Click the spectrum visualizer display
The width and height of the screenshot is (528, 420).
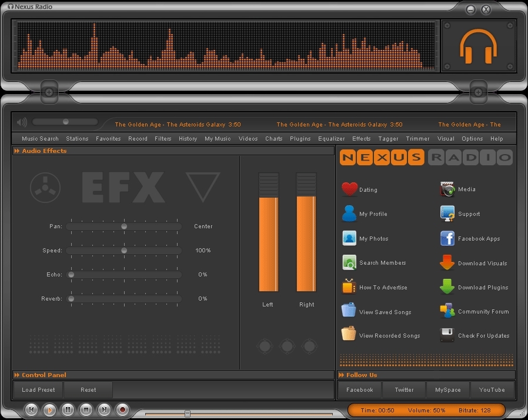226,46
